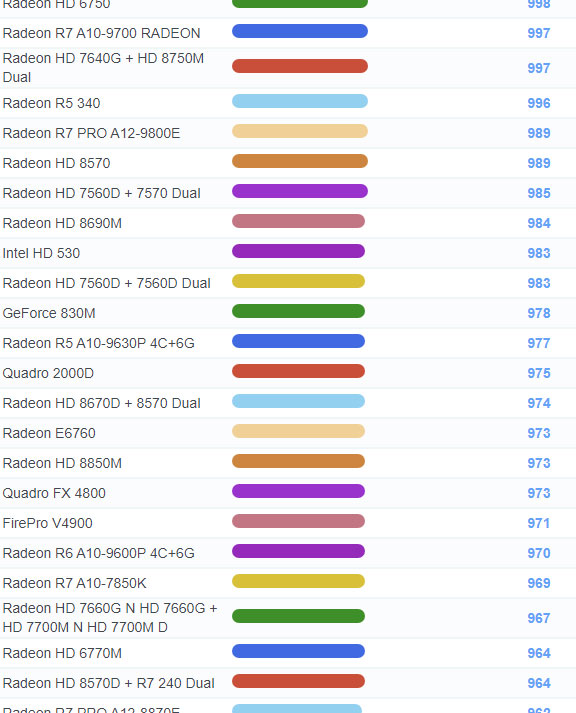Open Radeon HD 7640G + HD 8750M Dual
576x713 pixels.
pyautogui.click(x=103, y=68)
